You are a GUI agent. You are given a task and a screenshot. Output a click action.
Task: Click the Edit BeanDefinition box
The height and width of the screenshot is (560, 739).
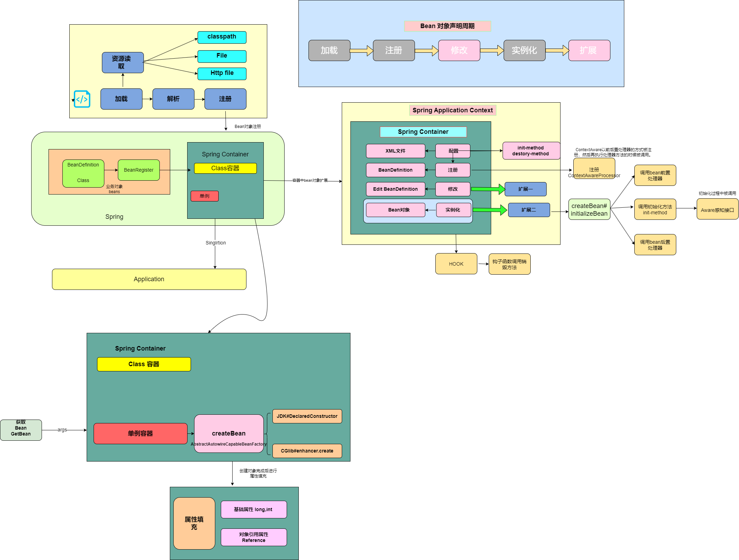point(395,189)
